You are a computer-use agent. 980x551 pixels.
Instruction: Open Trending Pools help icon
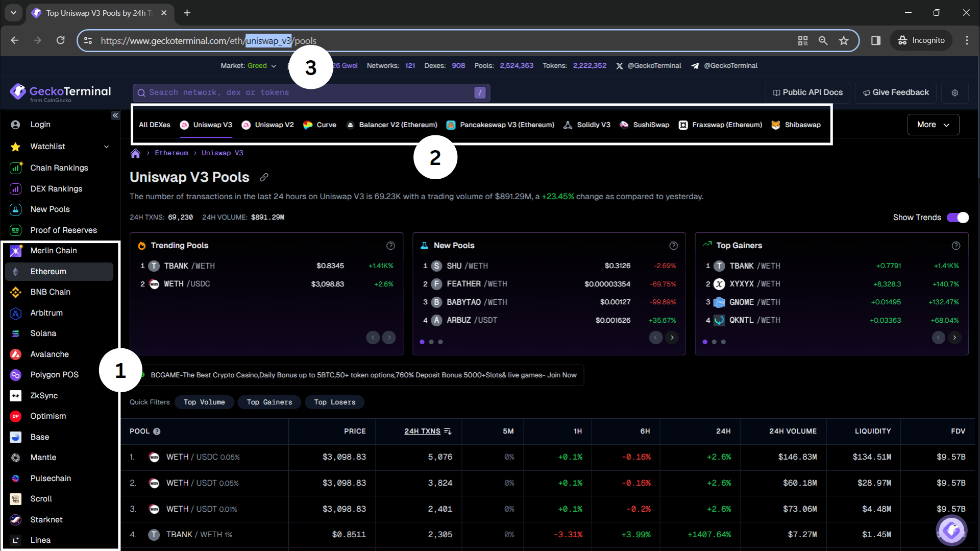point(390,246)
